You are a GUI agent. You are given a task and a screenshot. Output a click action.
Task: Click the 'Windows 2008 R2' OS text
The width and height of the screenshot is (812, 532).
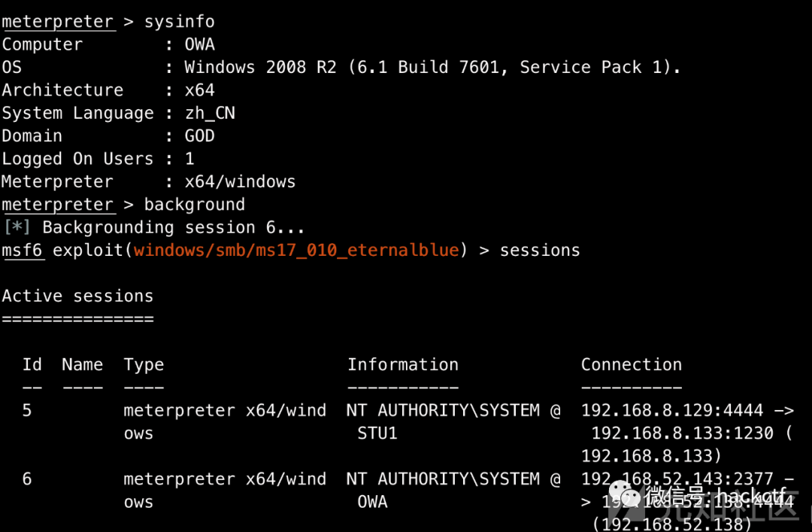pyautogui.click(x=260, y=68)
